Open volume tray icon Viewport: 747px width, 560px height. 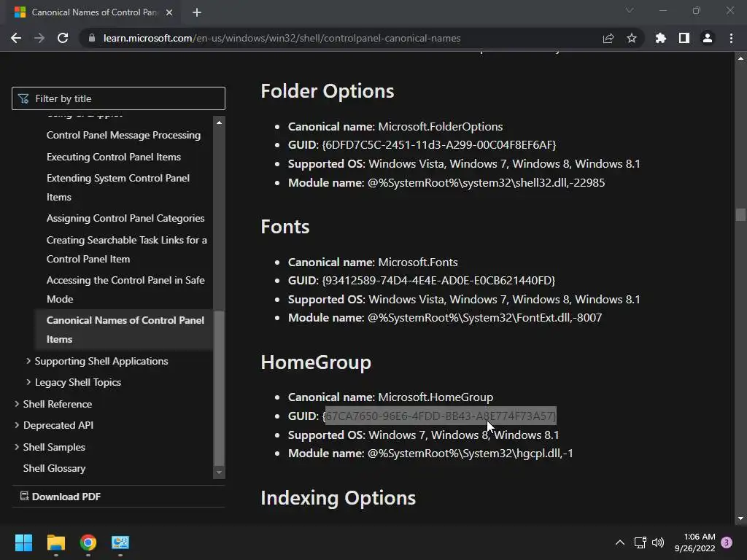pyautogui.click(x=658, y=542)
